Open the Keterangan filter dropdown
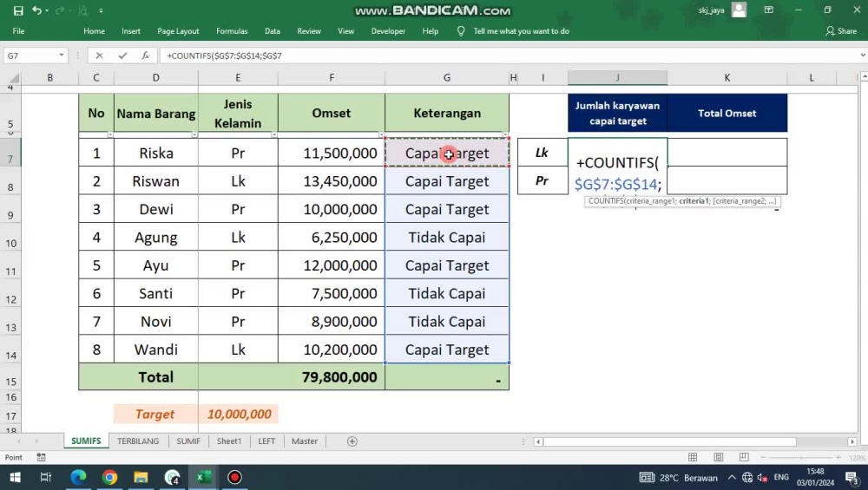This screenshot has height=490, width=868. tap(504, 135)
